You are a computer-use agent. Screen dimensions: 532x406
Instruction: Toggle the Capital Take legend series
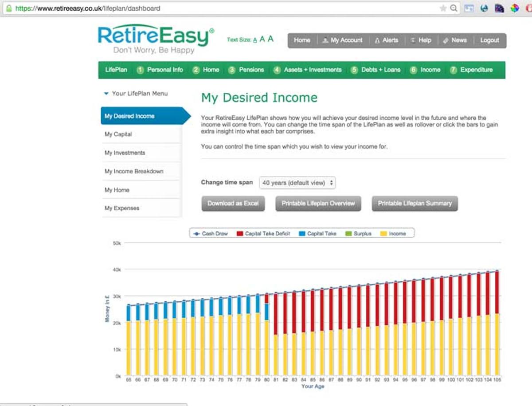point(317,233)
